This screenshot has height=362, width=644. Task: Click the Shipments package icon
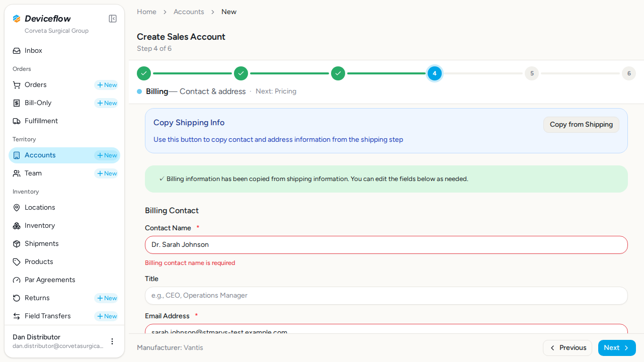pyautogui.click(x=17, y=244)
